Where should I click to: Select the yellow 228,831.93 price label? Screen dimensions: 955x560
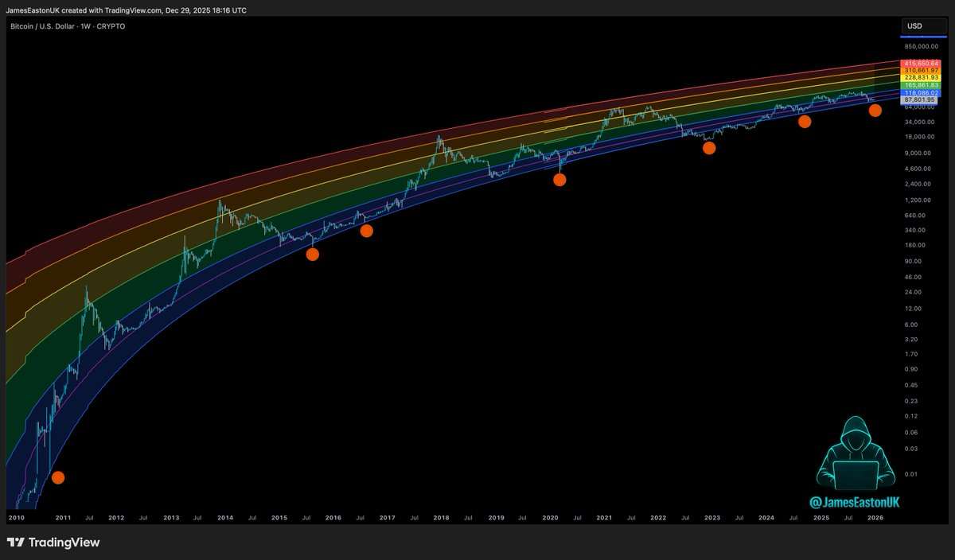(921, 77)
